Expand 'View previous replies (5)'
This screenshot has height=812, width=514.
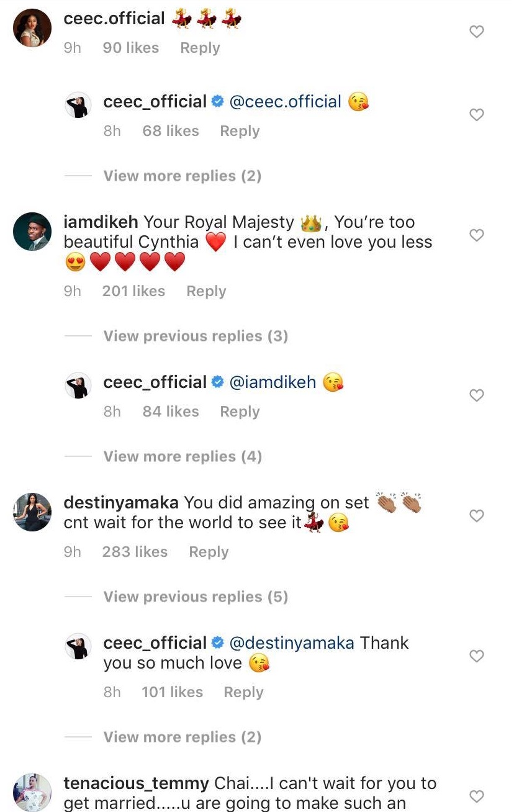(x=196, y=597)
